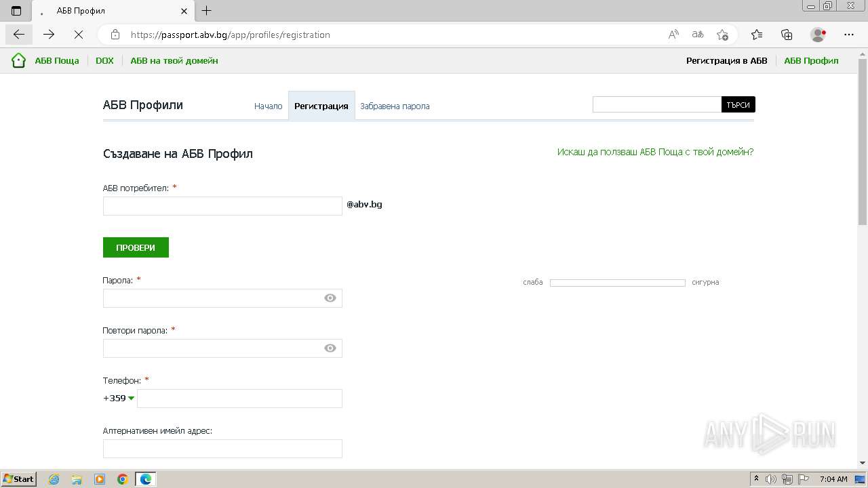This screenshot has width=868, height=488.
Task: Focus the Телефон number input field
Action: point(239,399)
